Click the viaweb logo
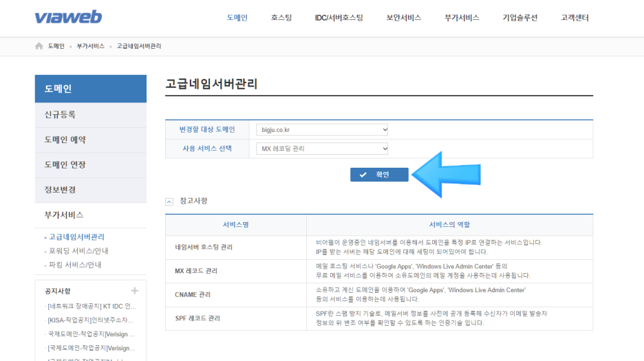 (68, 17)
